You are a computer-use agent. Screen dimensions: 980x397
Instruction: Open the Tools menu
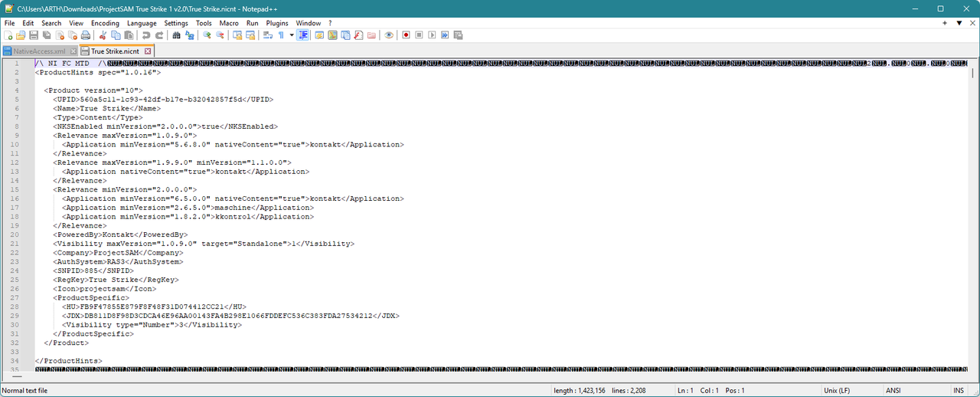pyautogui.click(x=204, y=23)
